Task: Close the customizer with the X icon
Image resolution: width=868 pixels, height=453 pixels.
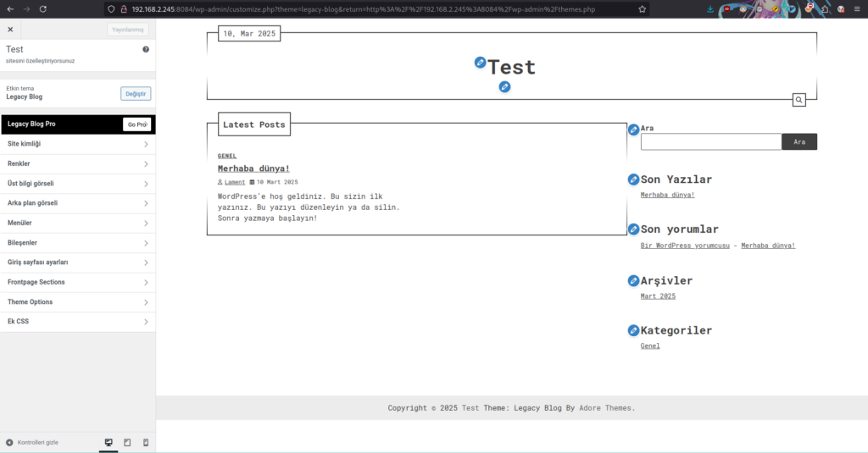Action: click(x=10, y=30)
